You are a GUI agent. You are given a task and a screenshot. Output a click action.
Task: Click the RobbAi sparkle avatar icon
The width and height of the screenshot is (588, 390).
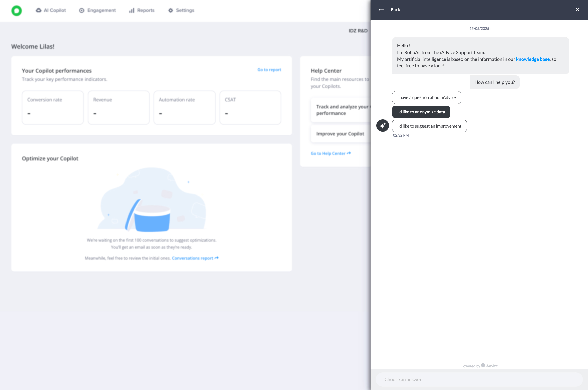pos(383,126)
